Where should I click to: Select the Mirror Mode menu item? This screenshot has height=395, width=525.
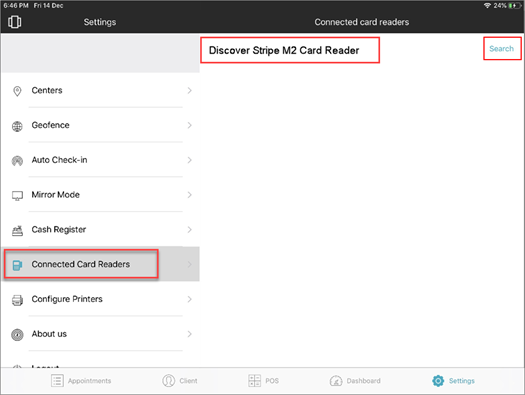[100, 195]
